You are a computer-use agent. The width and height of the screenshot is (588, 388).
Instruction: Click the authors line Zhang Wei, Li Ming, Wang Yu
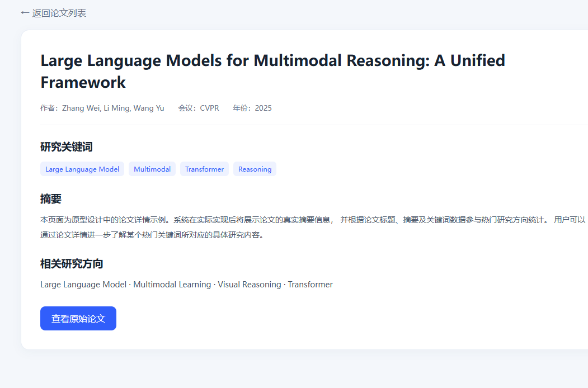102,108
